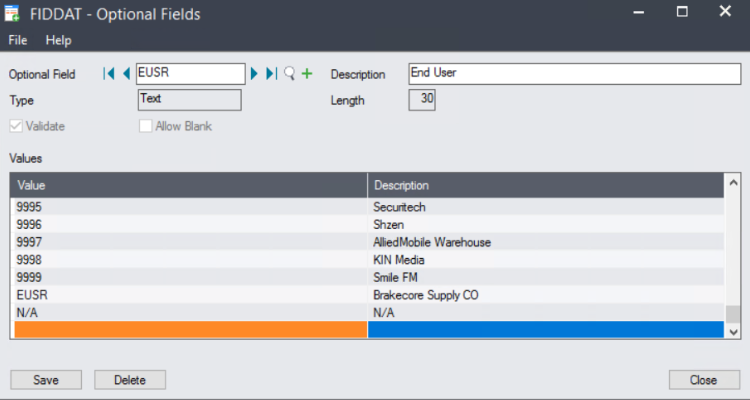Click the Close button at bottom right
750x400 pixels.
tap(703, 380)
